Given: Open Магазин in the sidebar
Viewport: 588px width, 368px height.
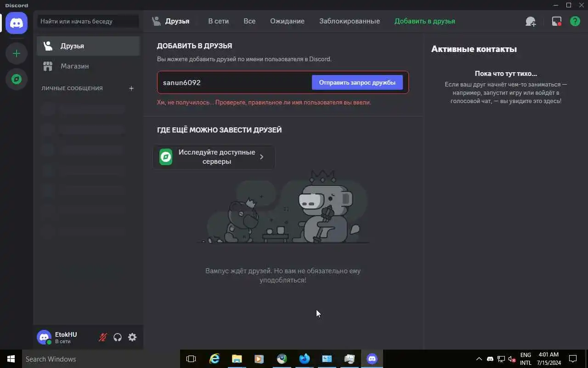Looking at the screenshot, I should pos(88,66).
